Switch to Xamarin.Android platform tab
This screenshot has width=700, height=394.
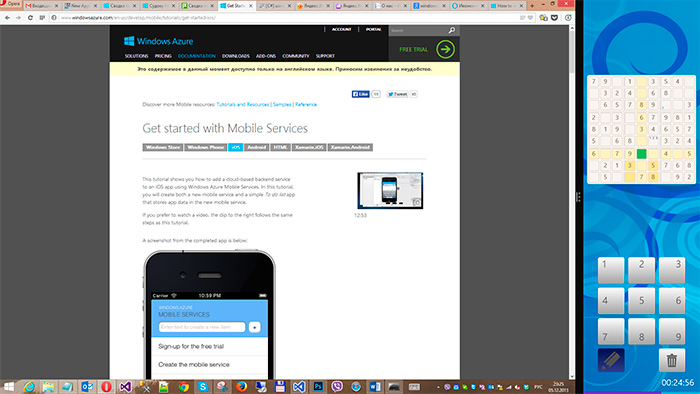tap(350, 147)
